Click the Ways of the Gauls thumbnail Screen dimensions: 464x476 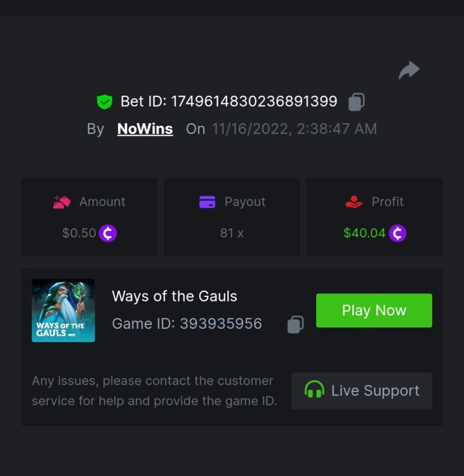pyautogui.click(x=63, y=310)
